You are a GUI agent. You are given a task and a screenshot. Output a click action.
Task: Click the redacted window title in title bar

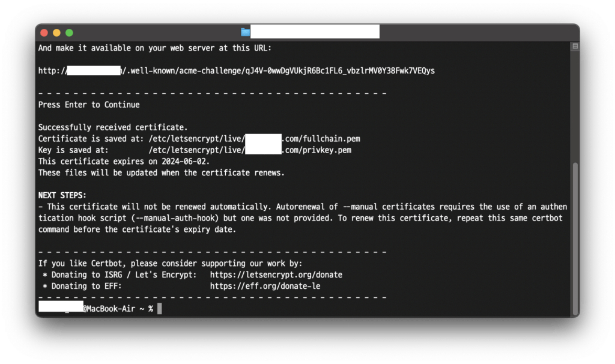tap(314, 32)
